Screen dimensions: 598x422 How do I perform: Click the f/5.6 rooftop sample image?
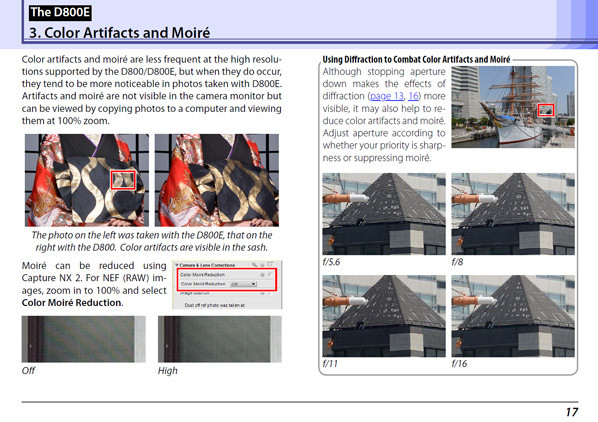tap(384, 214)
